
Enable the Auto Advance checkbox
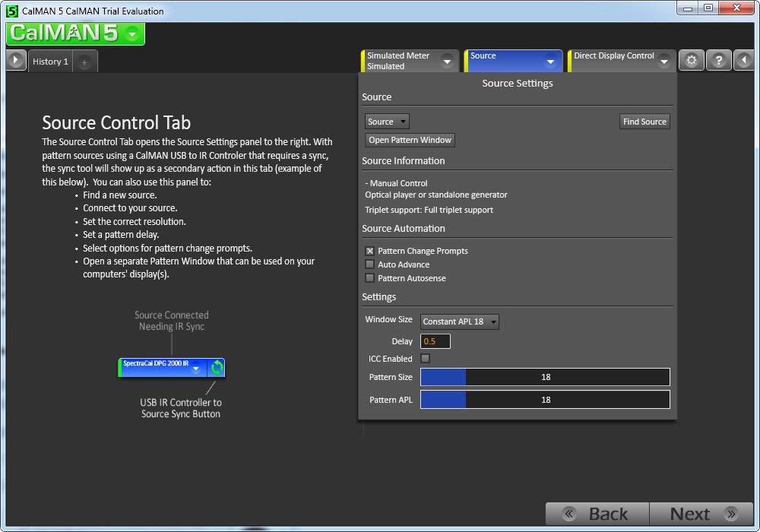370,264
